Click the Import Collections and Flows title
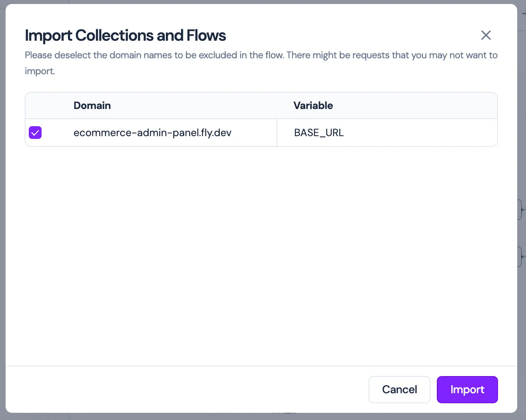The height and width of the screenshot is (420, 526). [x=125, y=35]
